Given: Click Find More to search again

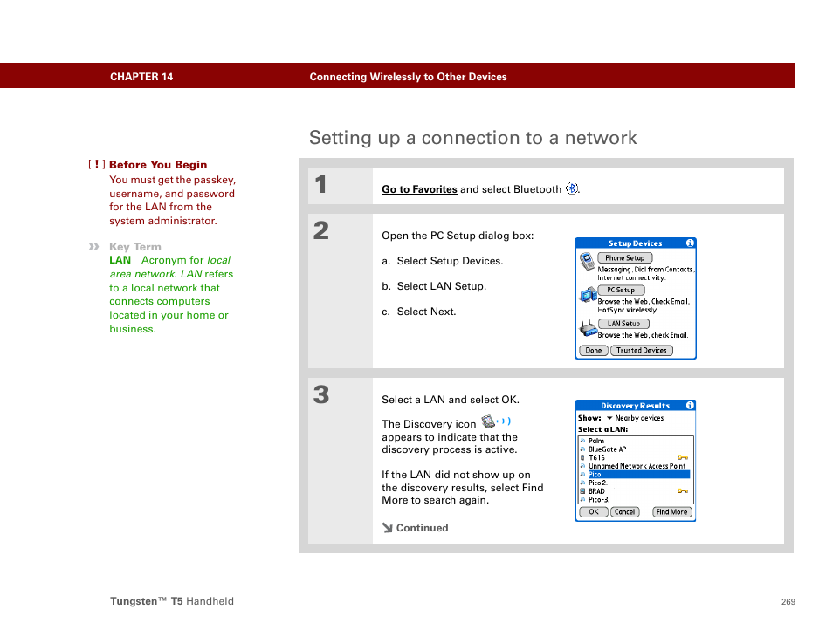Looking at the screenshot, I should [671, 512].
